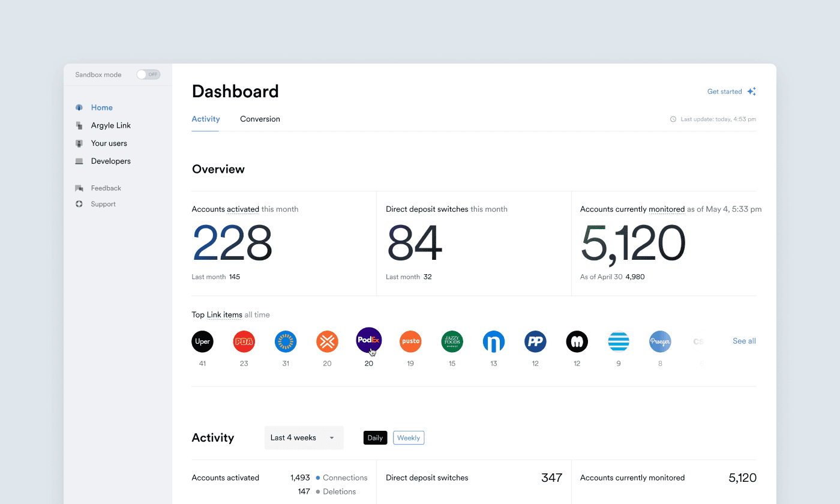Select the PodEx logo icon

click(x=369, y=340)
